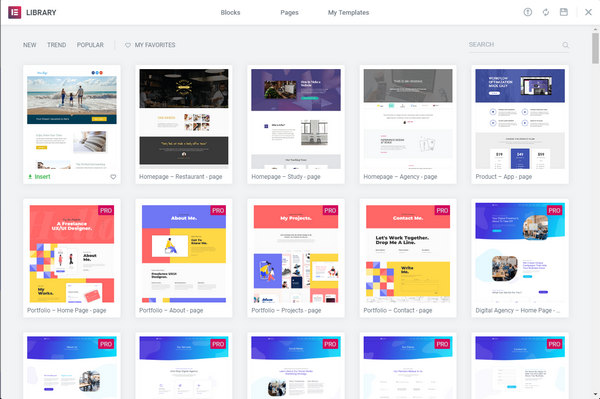Click the vertical scrollbar thumb

(595, 48)
